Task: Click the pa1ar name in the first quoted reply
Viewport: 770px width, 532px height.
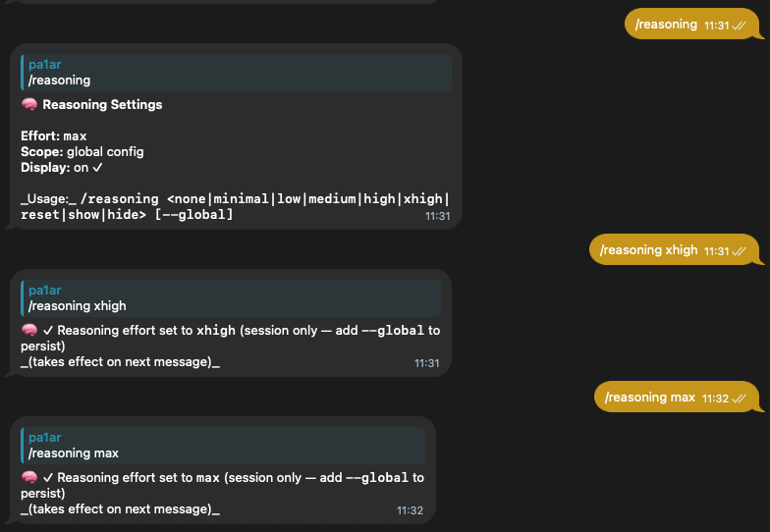Action: click(45, 65)
